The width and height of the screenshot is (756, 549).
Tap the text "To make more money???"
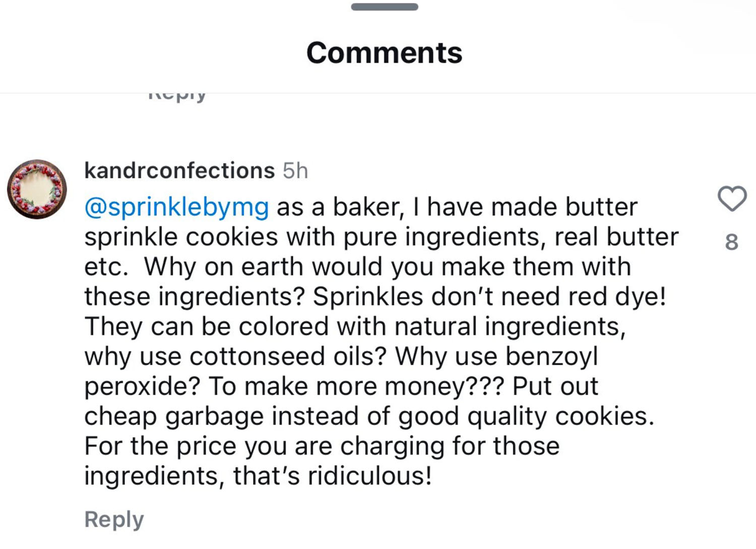356,386
